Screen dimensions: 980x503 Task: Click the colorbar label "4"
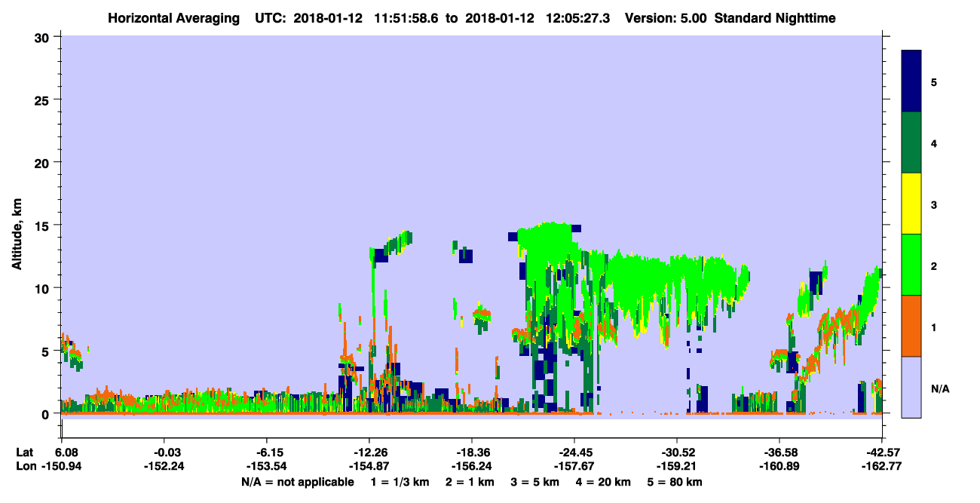pos(934,143)
